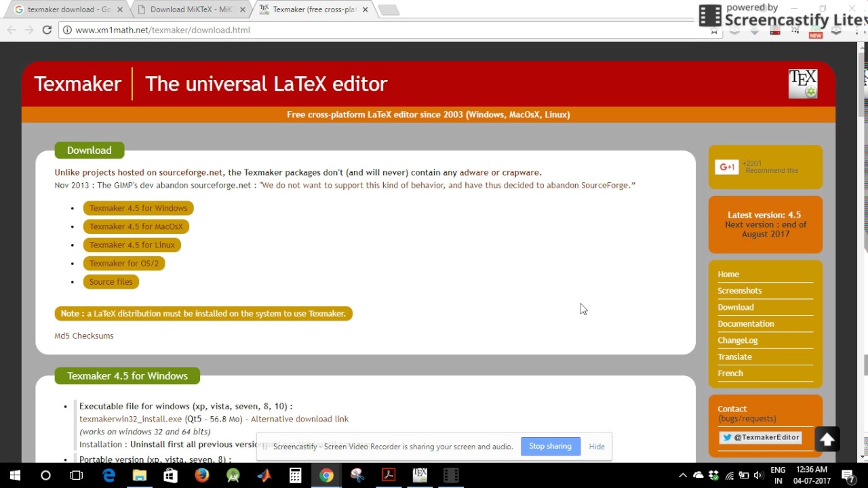
Task: Launch Microsoft Edge from taskbar
Action: click(108, 475)
